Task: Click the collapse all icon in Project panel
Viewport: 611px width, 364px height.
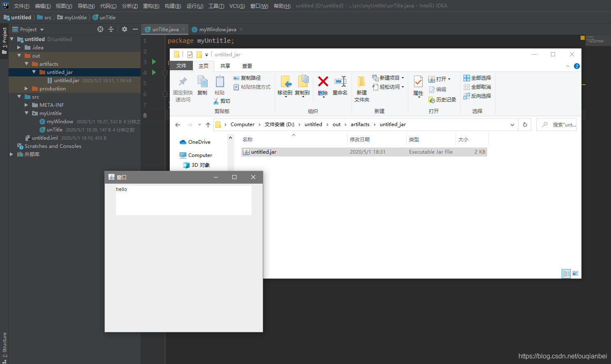Action: [x=111, y=29]
